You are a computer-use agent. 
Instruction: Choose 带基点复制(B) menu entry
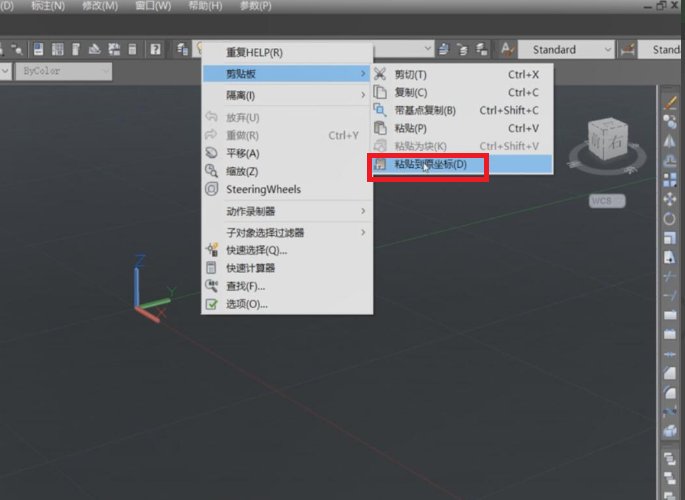[x=462, y=110]
